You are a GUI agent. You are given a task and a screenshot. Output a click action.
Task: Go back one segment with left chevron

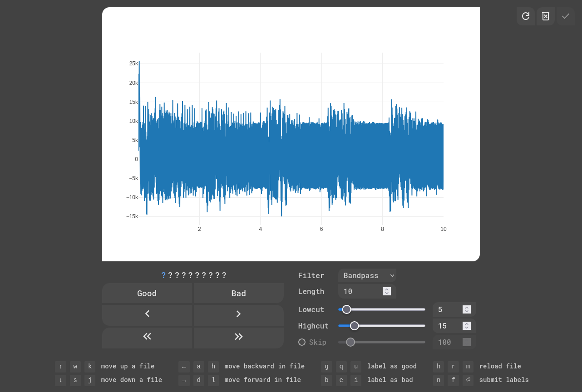click(x=147, y=314)
